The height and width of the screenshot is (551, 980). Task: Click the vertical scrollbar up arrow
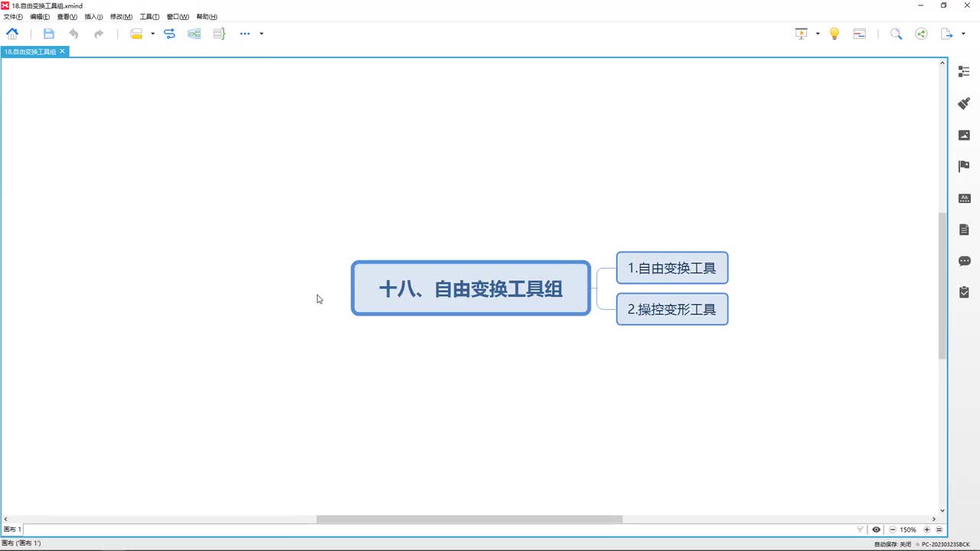click(x=942, y=64)
